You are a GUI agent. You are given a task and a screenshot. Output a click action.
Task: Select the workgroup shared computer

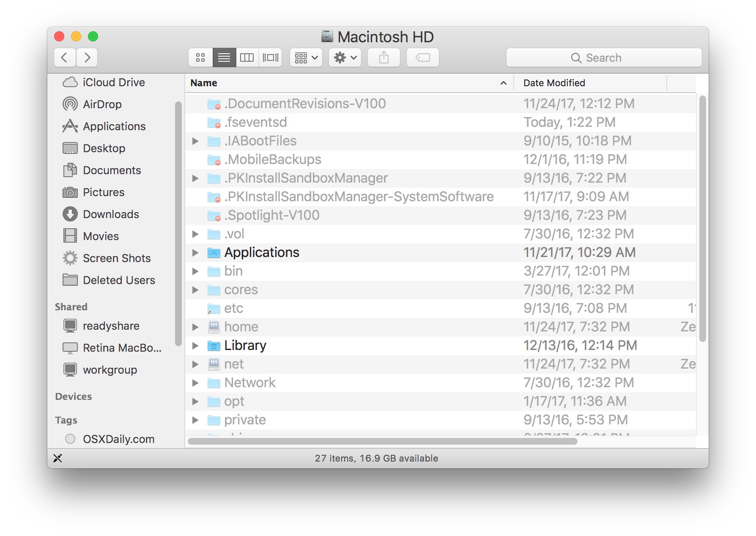(x=110, y=369)
